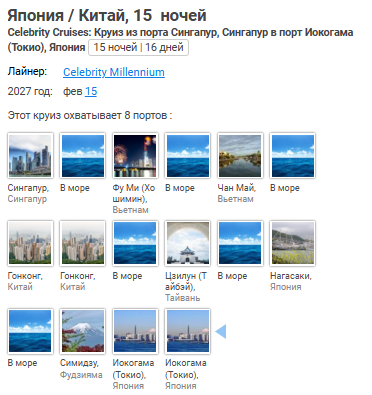The height and width of the screenshot is (395, 372).
Task: Click the 'Япония / Китай, 15 ночей' heading
Action: point(107,15)
